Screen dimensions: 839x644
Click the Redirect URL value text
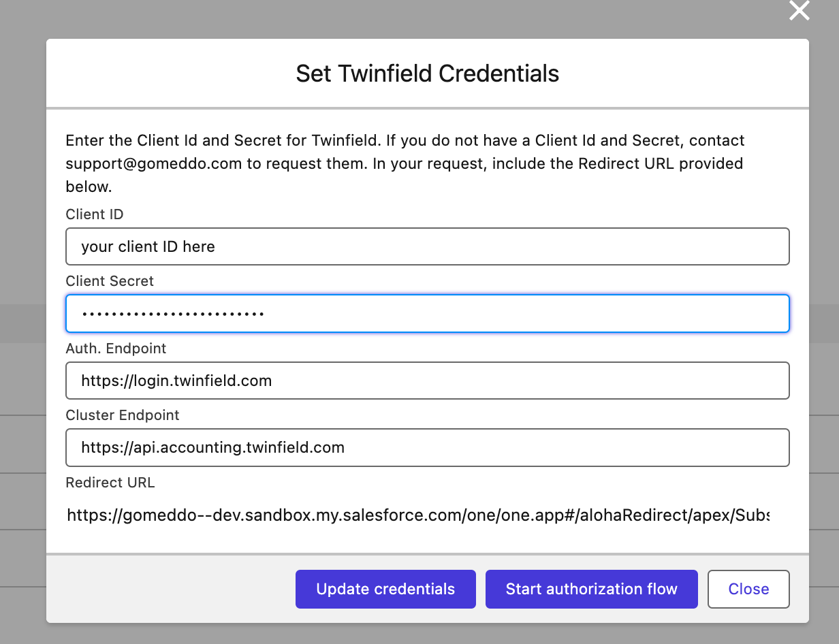tap(418, 515)
